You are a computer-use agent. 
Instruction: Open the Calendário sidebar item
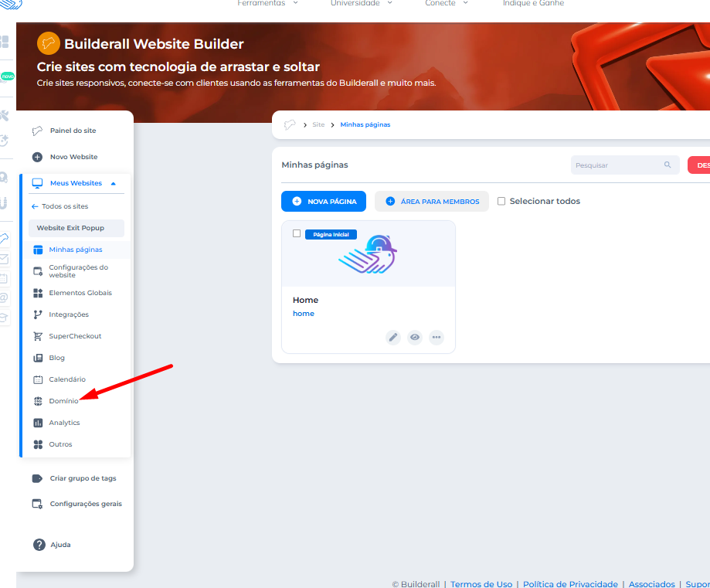(x=66, y=379)
